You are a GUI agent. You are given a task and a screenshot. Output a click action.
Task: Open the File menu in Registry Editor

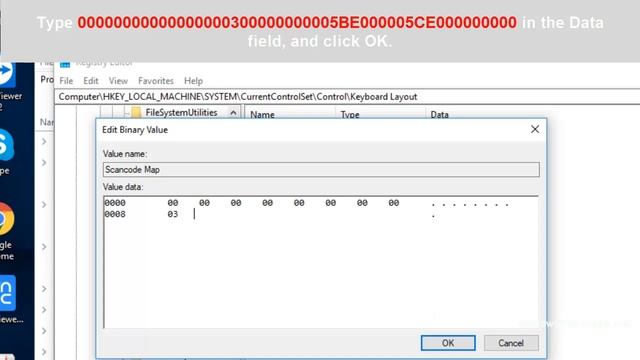point(66,81)
